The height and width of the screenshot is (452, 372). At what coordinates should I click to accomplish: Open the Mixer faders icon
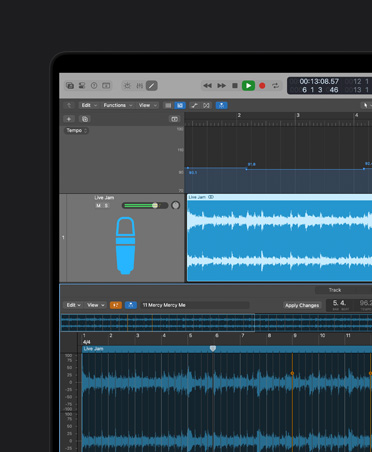(x=139, y=86)
